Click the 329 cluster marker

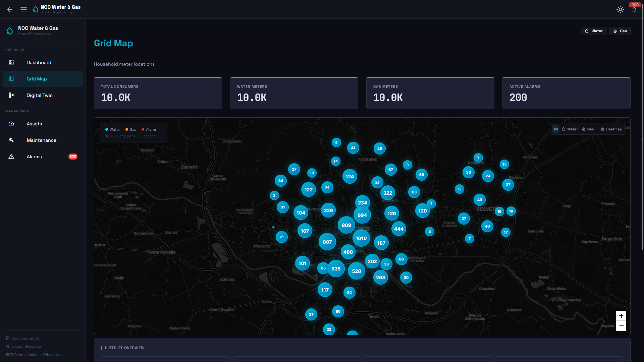pos(328,210)
